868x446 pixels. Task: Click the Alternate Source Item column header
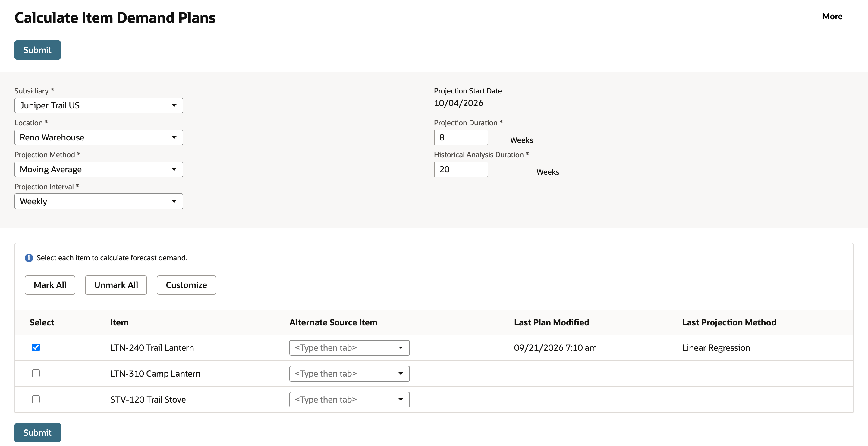(x=333, y=322)
